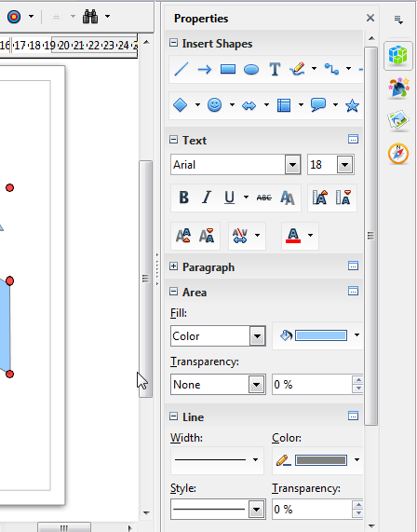Open the Arial font name dropdown
Image resolution: width=417 pixels, height=532 pixels.
tap(293, 165)
